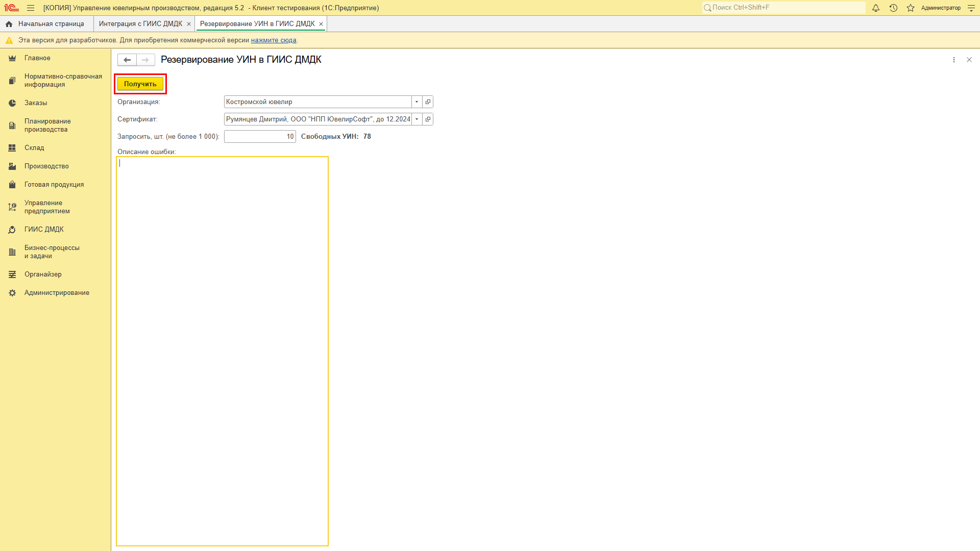Click the Администрирование gear icon
This screenshot has width=980, height=551.
click(12, 293)
